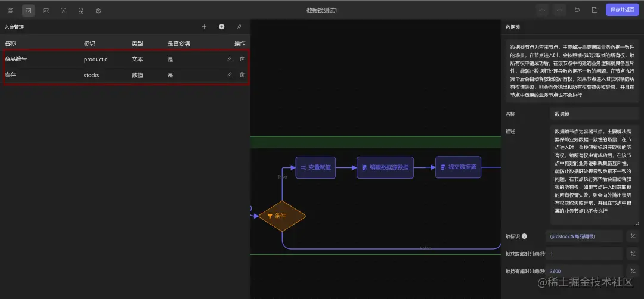This screenshot has width=644, height=299.
Task: Click the 商品编号 name cell
Action: pyautogui.click(x=16, y=59)
